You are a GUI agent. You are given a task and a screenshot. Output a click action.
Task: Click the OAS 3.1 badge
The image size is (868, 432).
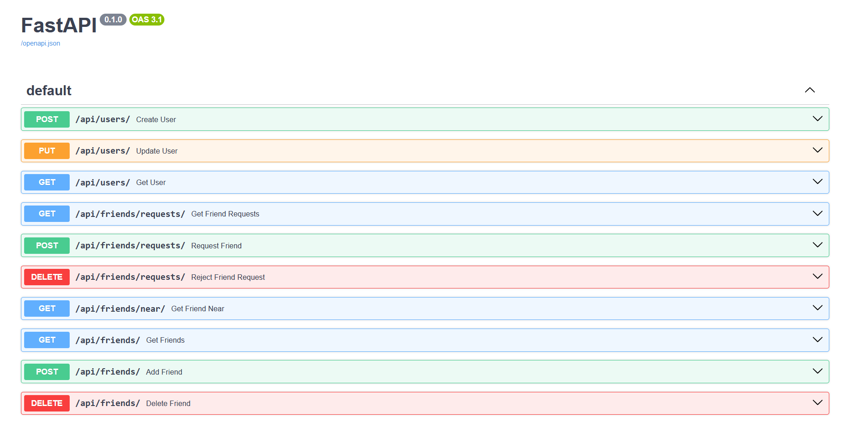(147, 20)
